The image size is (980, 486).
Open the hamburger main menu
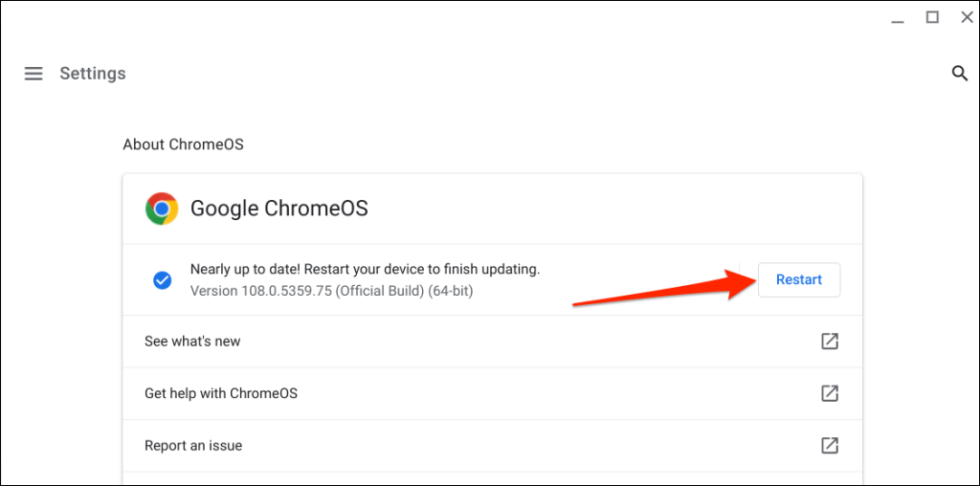coord(33,74)
